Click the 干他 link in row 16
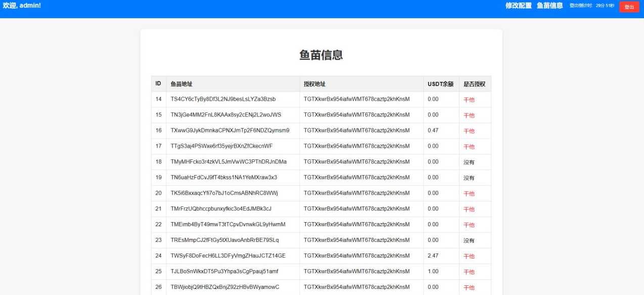 pos(469,131)
